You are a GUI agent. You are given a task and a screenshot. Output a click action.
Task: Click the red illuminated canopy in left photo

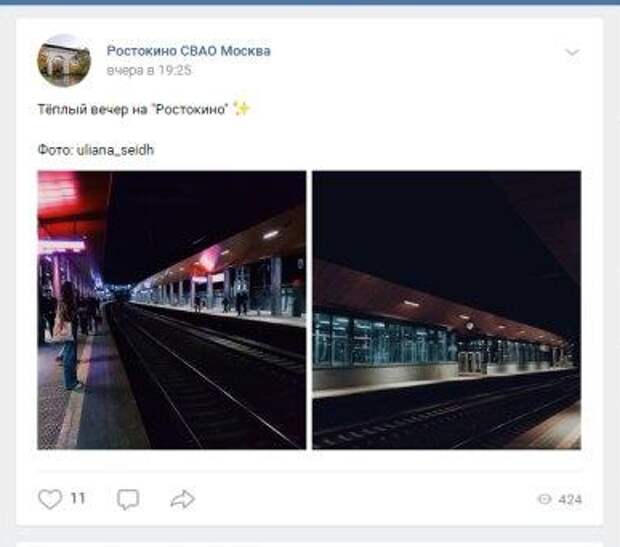69,204
